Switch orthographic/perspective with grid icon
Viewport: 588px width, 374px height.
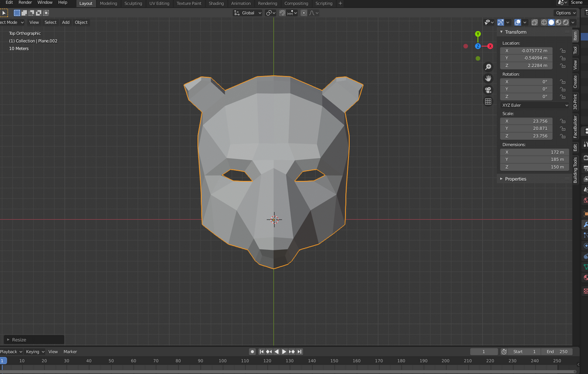click(488, 102)
